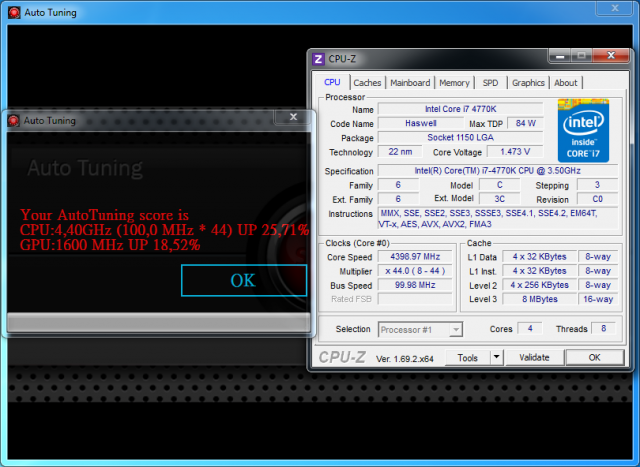Click OK in the CPU-Z window
Screen dimensions: 640x467
click(595, 358)
